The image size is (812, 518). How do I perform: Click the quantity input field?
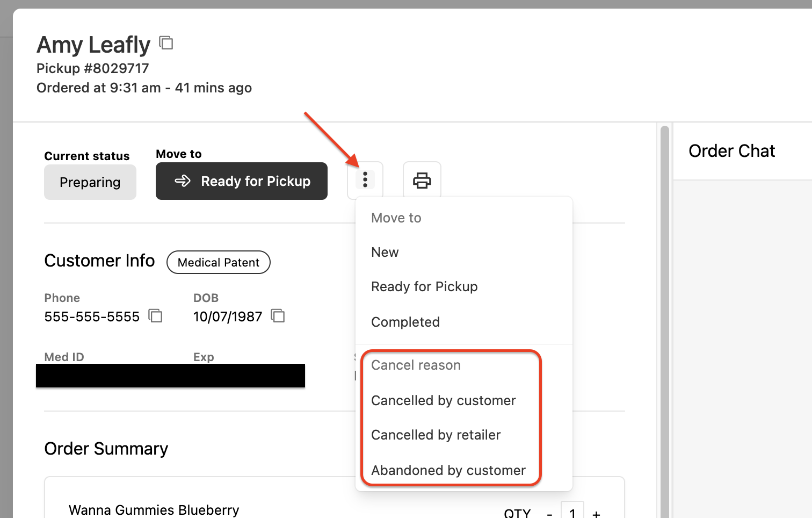572,510
